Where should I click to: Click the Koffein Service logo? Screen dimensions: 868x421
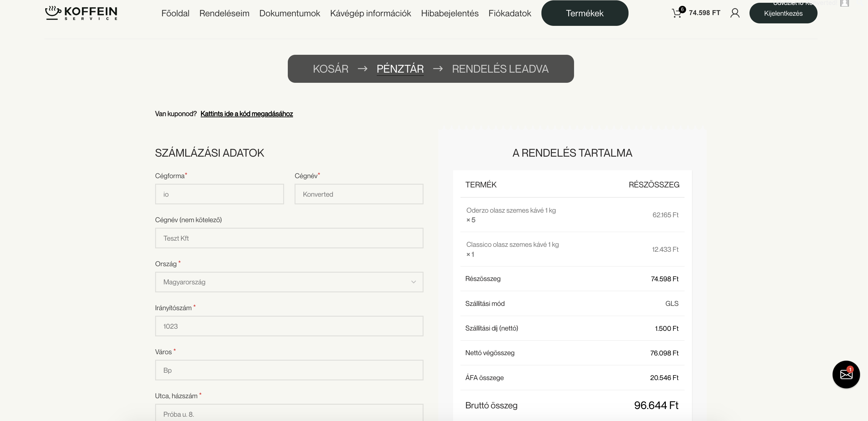click(81, 13)
